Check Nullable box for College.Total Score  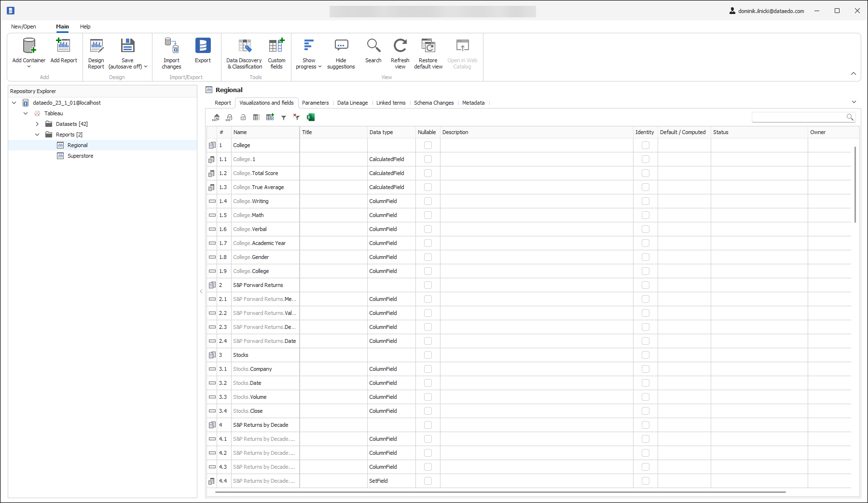(x=427, y=173)
